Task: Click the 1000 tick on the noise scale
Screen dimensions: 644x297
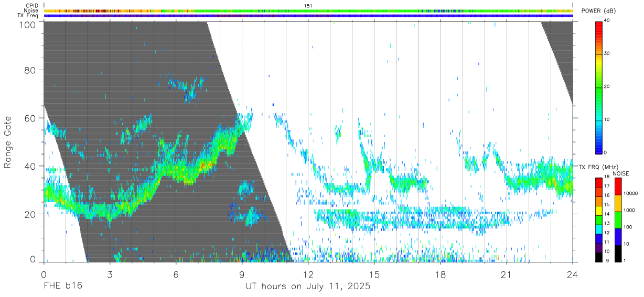Action: click(629, 211)
